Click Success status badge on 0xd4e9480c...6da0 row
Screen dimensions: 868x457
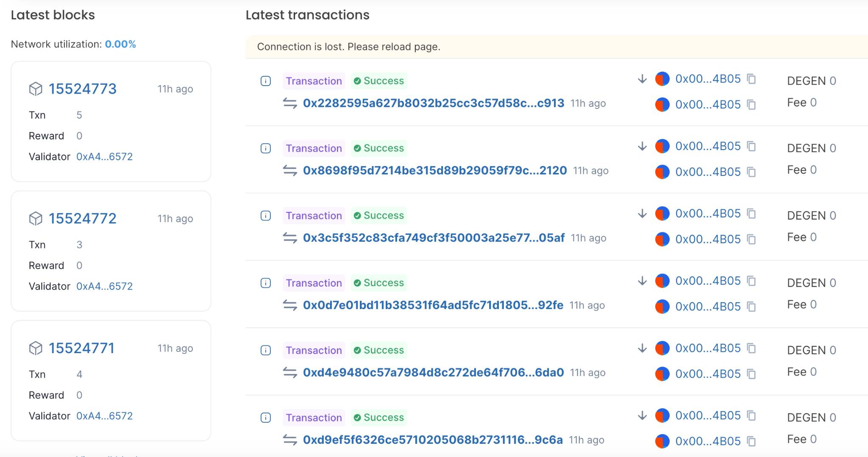point(379,350)
